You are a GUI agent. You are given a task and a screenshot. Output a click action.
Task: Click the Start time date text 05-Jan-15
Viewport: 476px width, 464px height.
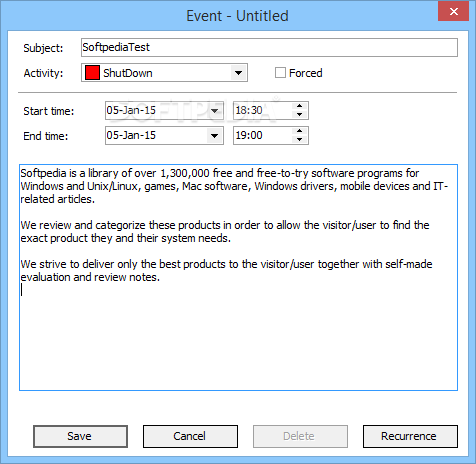click(131, 110)
